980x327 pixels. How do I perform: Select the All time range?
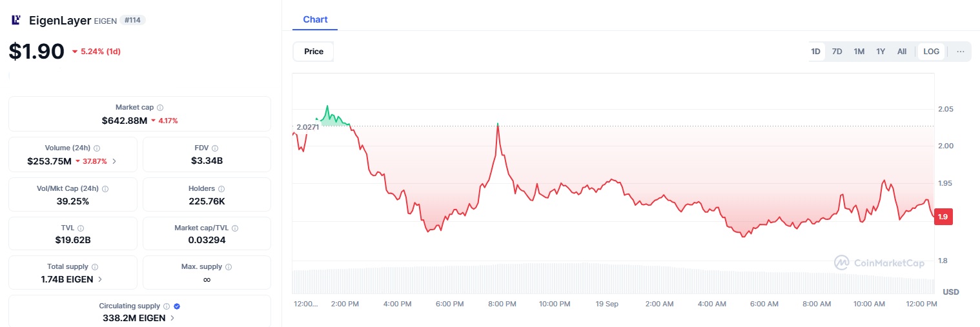click(x=902, y=52)
